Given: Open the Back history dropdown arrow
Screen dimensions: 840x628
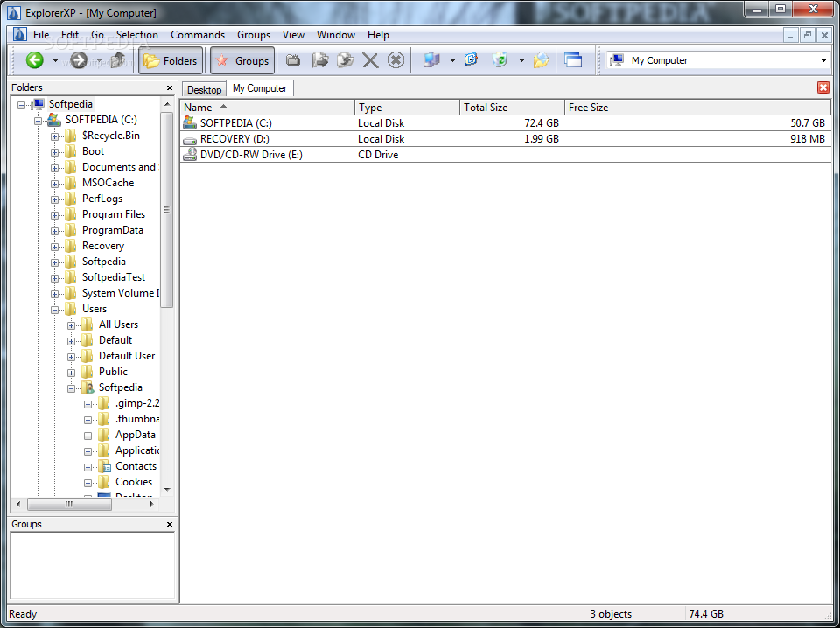Looking at the screenshot, I should pyautogui.click(x=55, y=60).
